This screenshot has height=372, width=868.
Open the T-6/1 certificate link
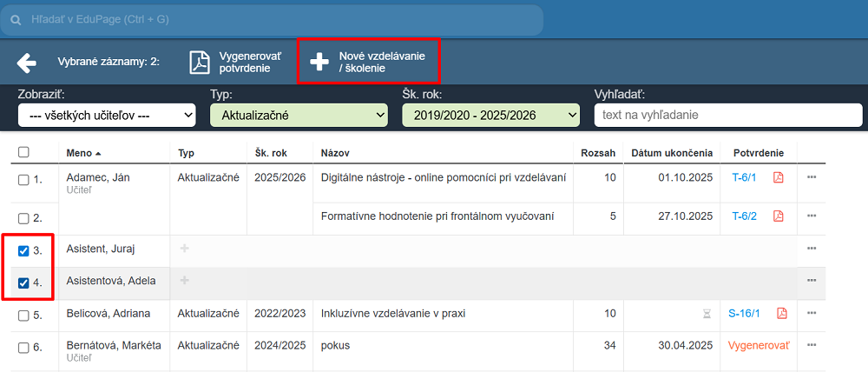(x=744, y=177)
